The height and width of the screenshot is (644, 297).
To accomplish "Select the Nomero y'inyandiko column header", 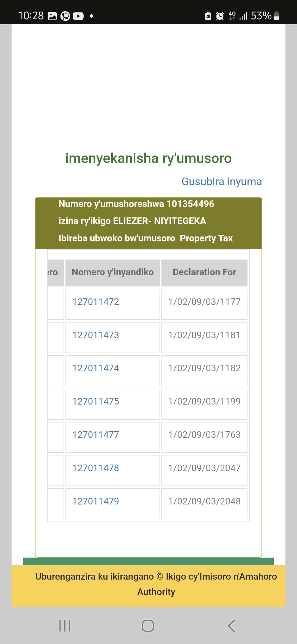I will coord(113,272).
